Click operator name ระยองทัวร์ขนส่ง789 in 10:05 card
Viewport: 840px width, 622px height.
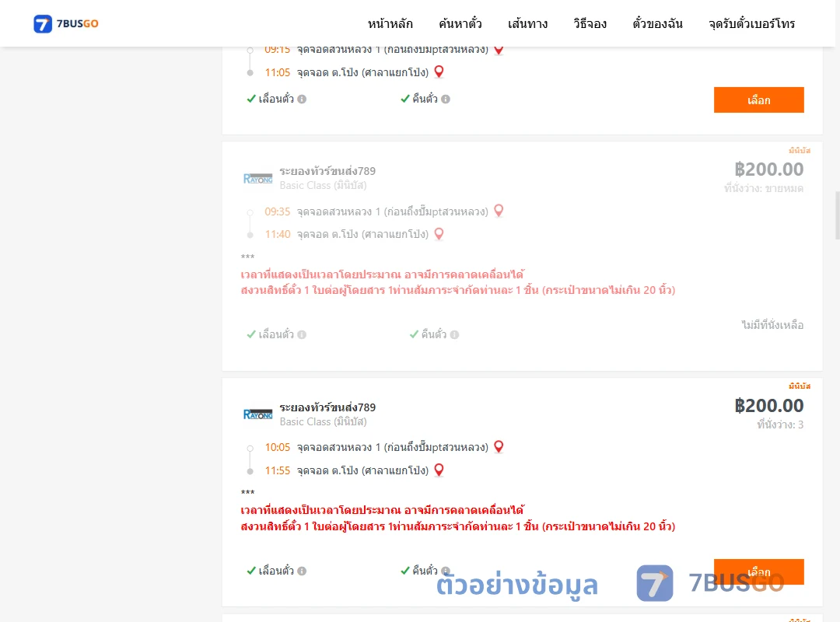[x=327, y=407]
